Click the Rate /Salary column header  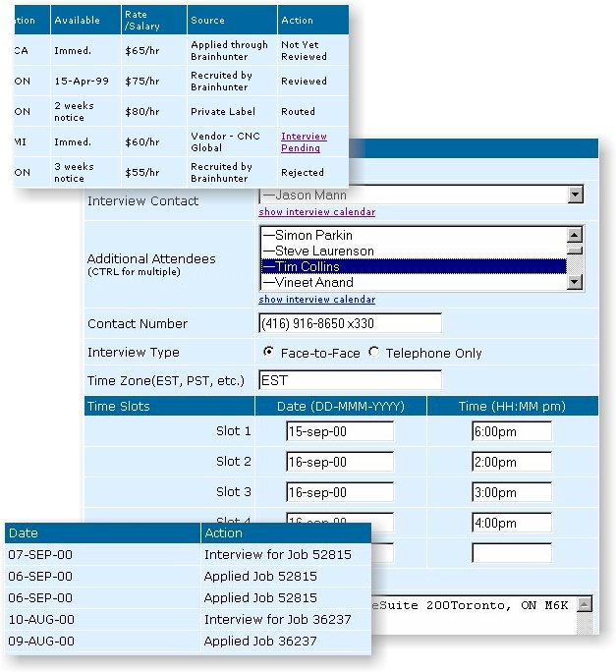[154, 20]
